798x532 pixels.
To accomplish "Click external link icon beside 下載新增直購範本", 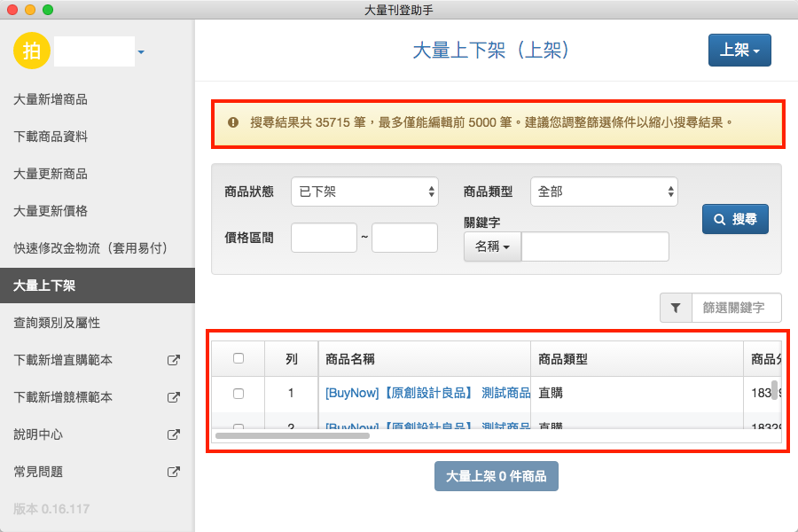I will pyautogui.click(x=174, y=360).
